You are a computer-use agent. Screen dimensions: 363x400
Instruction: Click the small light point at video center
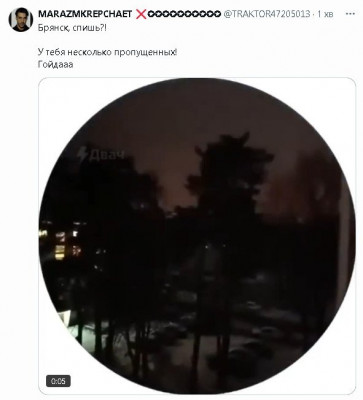click(x=206, y=247)
